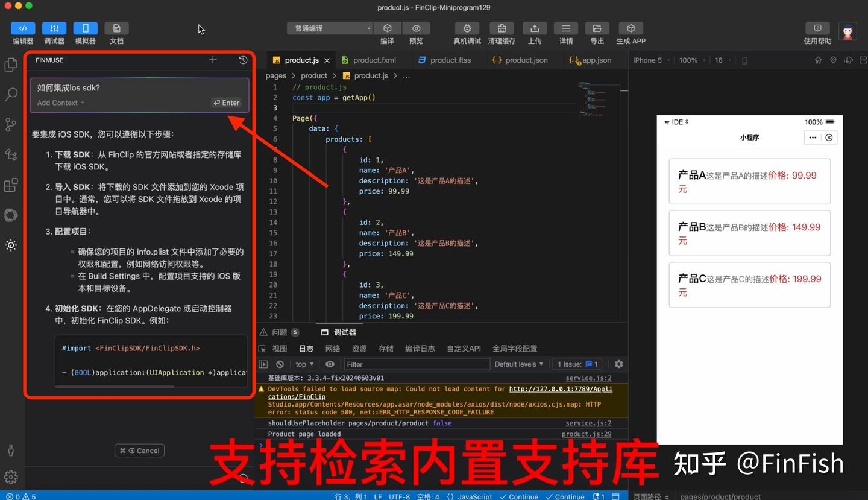
Task: Start a new FINMUSE chat with plus
Action: pyautogui.click(x=213, y=60)
